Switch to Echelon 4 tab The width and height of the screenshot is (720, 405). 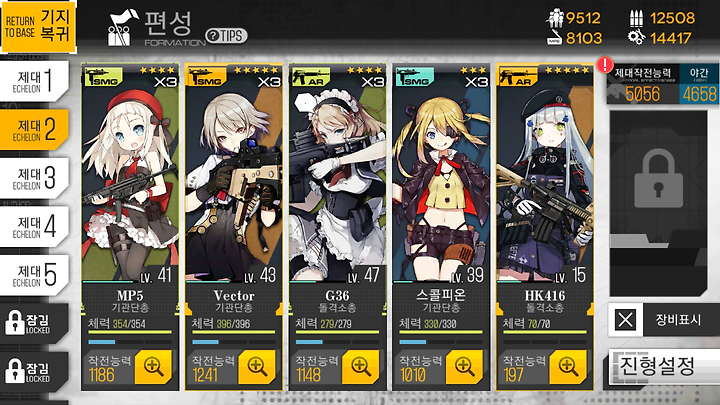pos(35,227)
